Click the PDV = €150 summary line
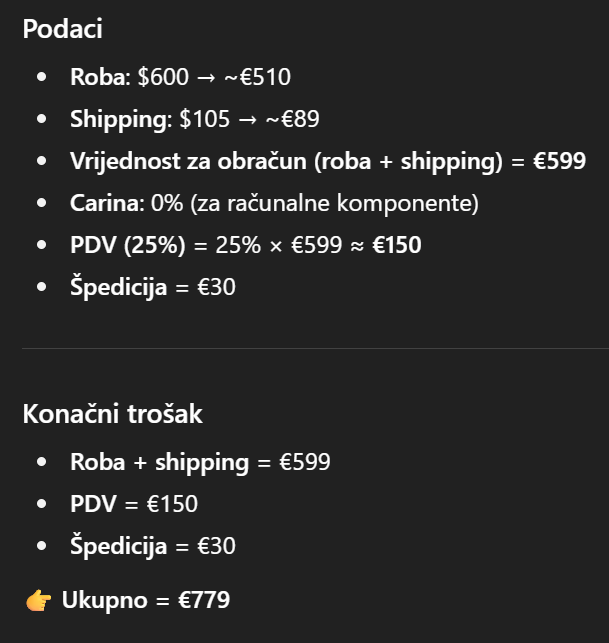 pos(134,504)
